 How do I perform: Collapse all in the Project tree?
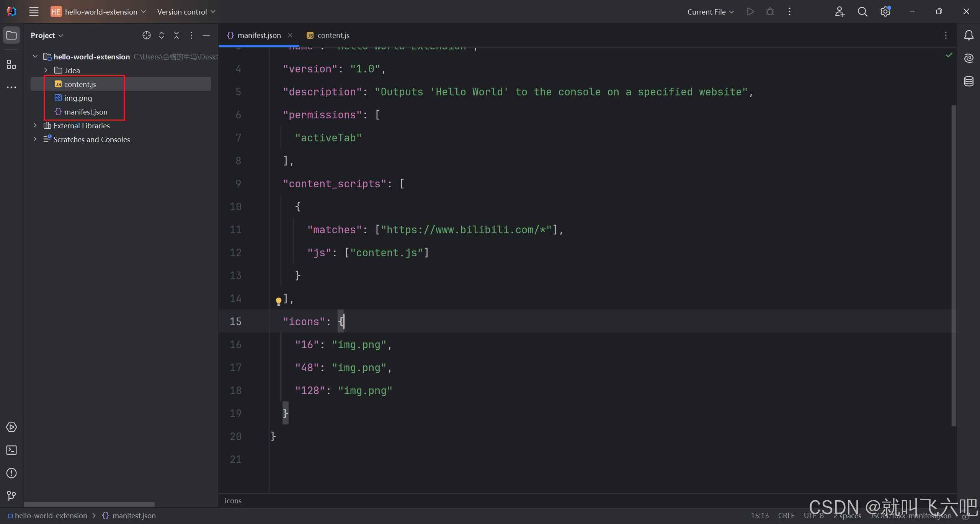(176, 35)
